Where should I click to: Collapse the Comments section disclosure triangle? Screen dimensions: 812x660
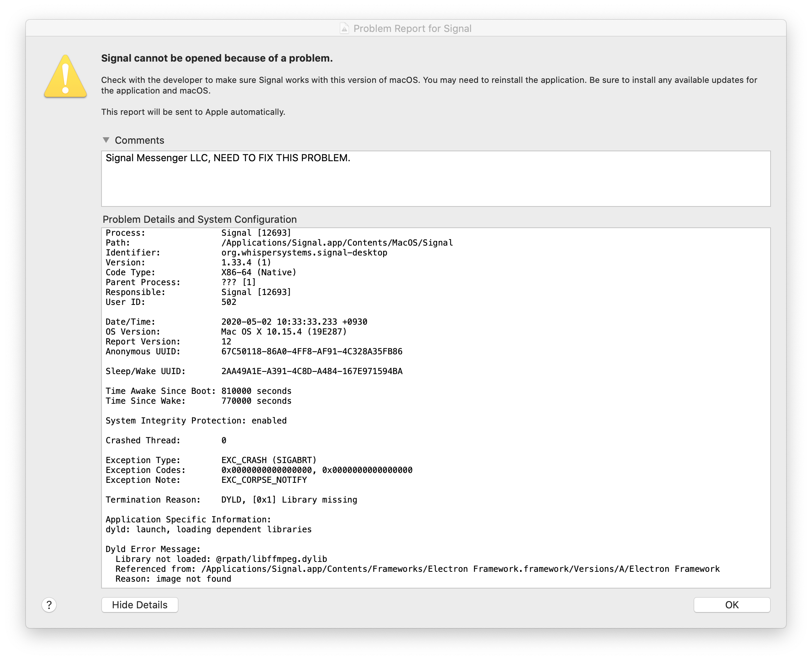click(x=106, y=140)
